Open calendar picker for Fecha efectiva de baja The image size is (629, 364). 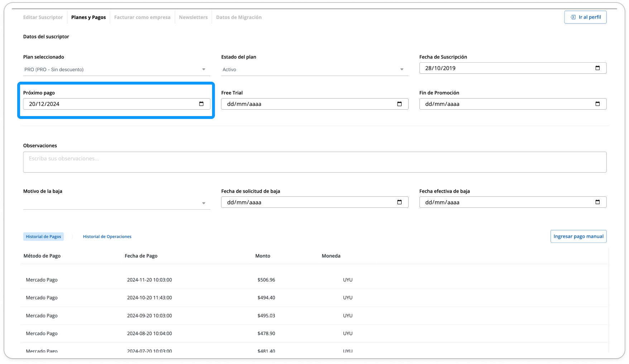[x=597, y=202]
